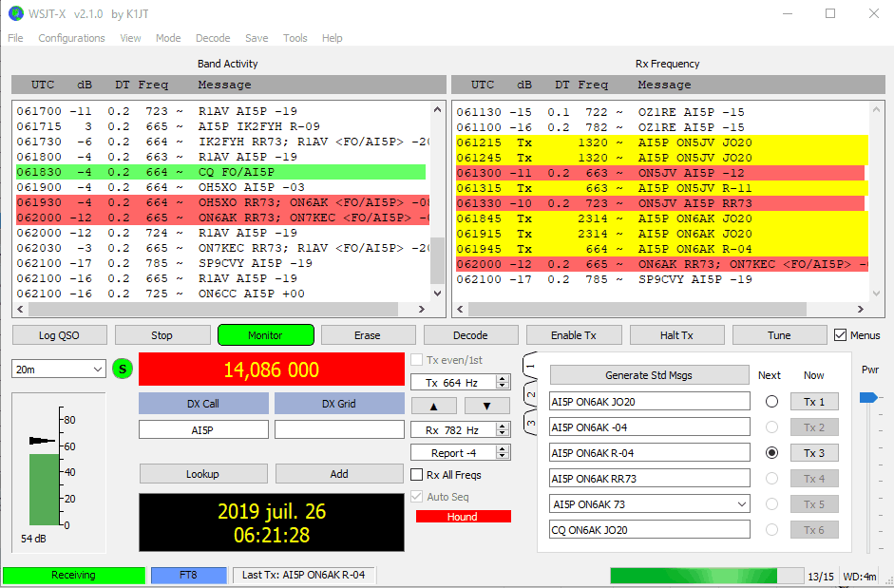894x588 pixels.
Task: Select Next radio button for Tx 6
Action: tap(771, 530)
